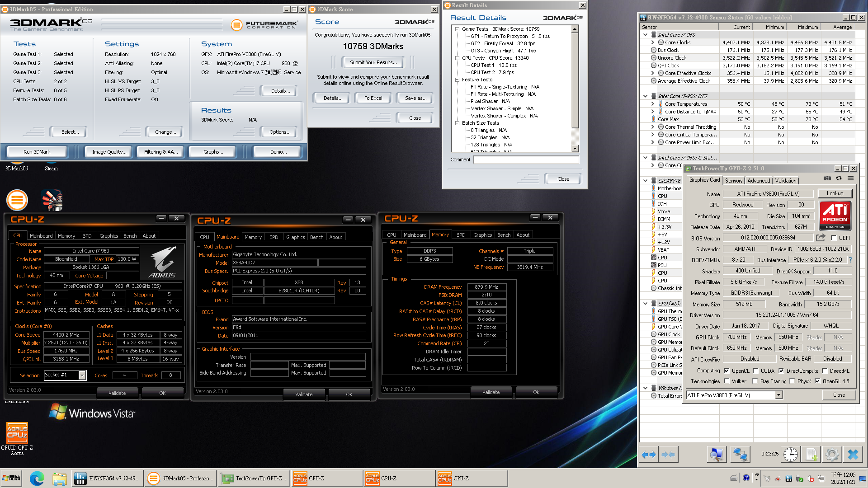Click the Comment input field
The width and height of the screenshot is (868, 488).
pyautogui.click(x=526, y=160)
